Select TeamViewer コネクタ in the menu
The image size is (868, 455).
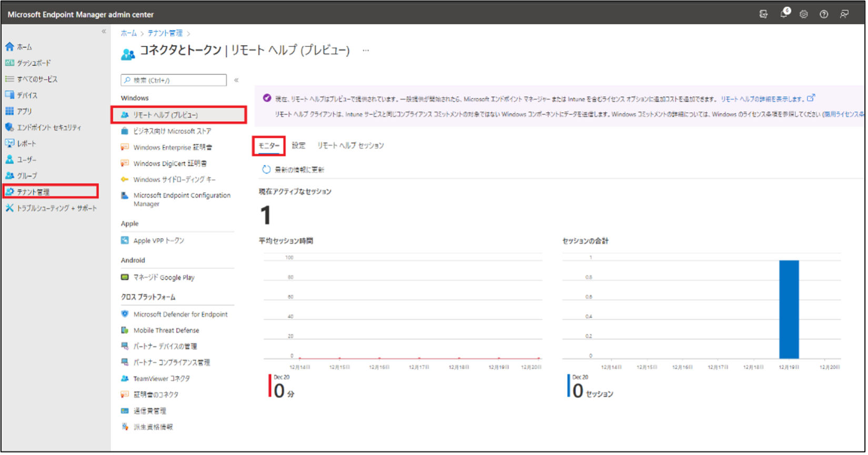(161, 379)
